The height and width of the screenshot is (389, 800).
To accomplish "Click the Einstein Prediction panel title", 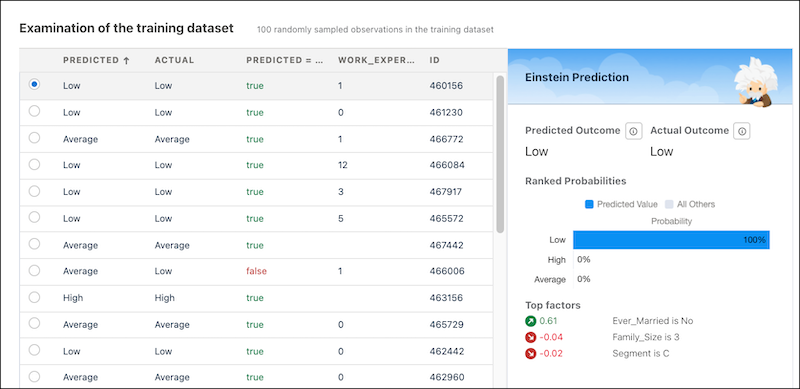I will click(x=577, y=78).
